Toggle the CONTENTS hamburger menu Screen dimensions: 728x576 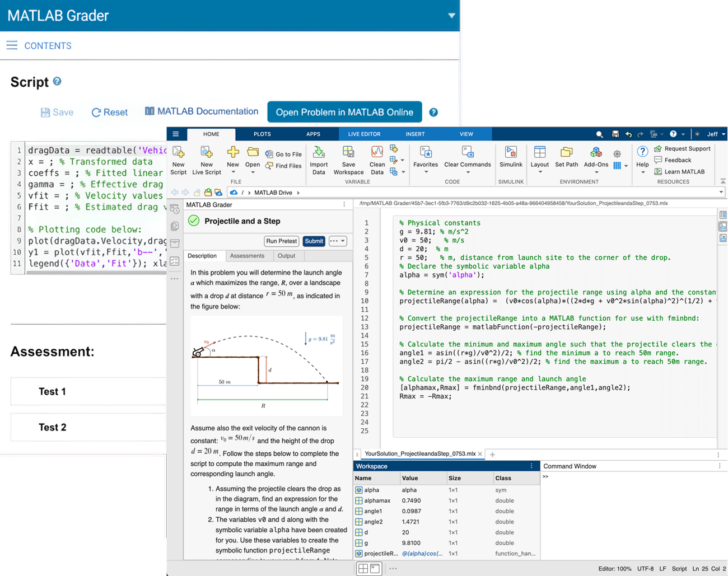[x=12, y=45]
